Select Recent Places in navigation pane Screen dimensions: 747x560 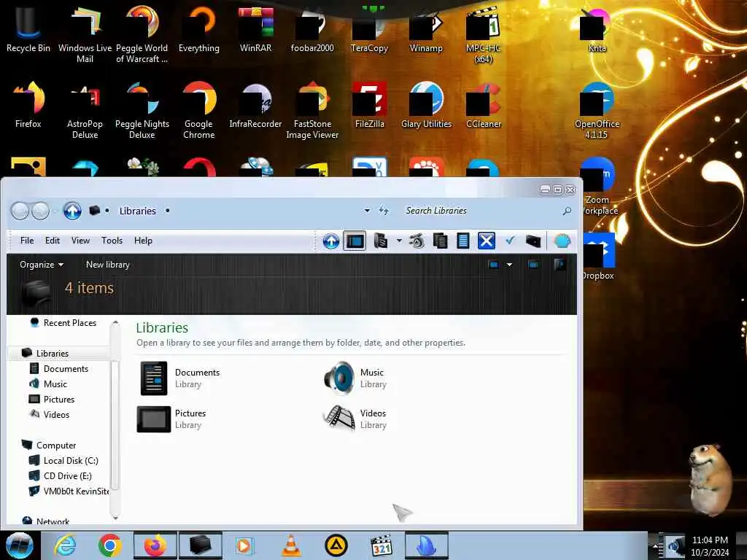pos(70,323)
